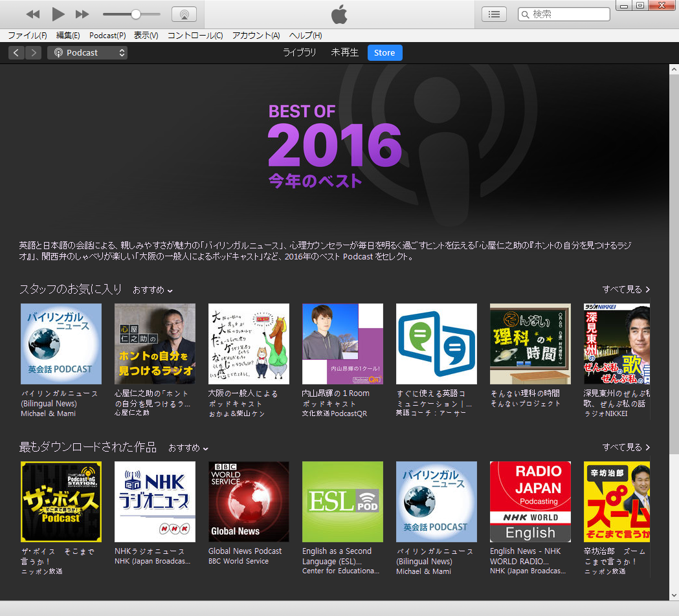Open the ESL Pod artwork
This screenshot has height=616, width=679.
coord(342,501)
